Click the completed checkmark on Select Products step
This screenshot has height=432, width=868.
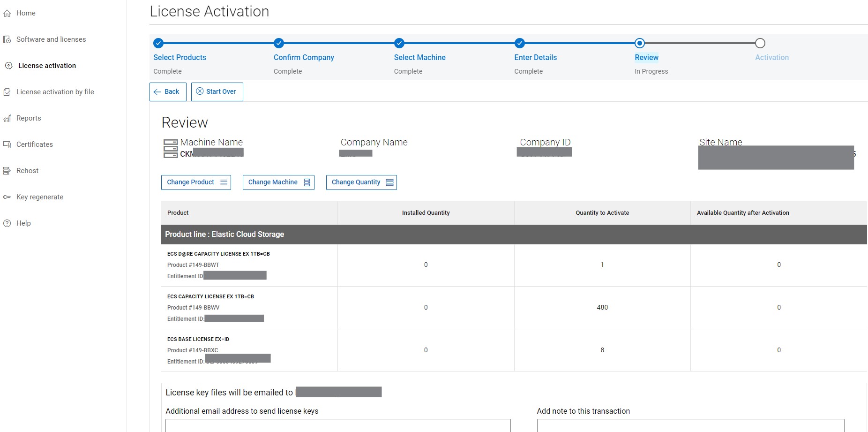point(158,43)
